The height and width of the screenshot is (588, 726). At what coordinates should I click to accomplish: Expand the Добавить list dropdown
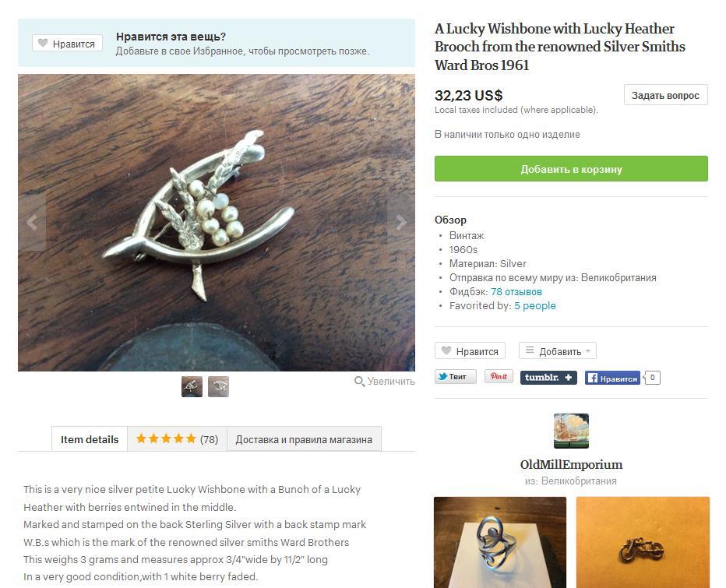(x=558, y=351)
